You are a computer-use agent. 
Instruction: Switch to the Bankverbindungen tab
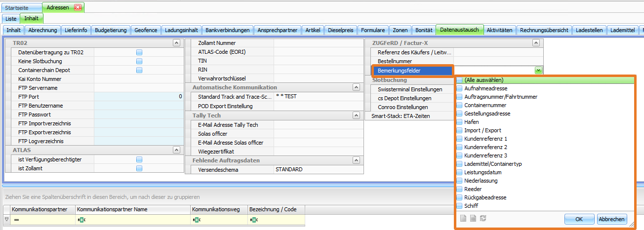(x=228, y=30)
